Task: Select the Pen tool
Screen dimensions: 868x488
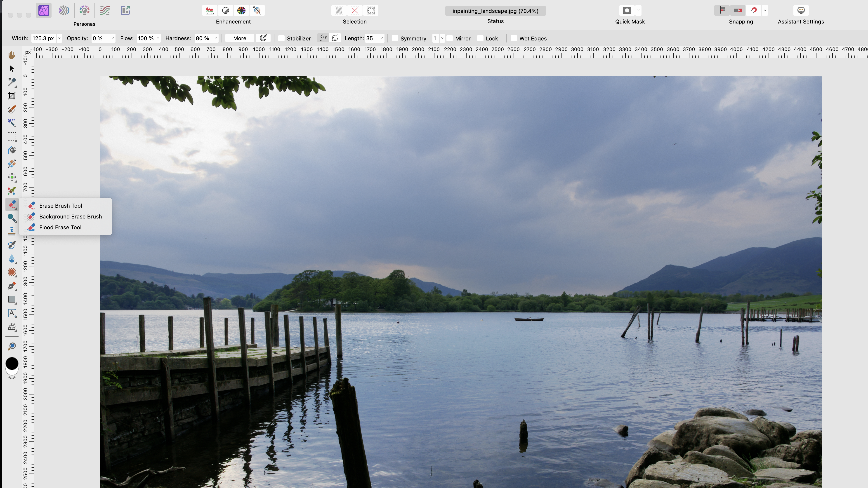Action: 12,286
